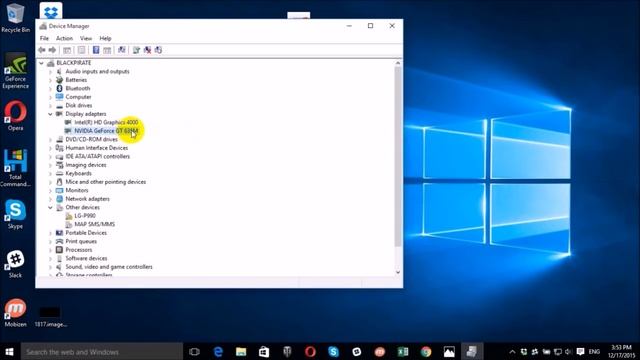Select Mice and other pointing devices
The height and width of the screenshot is (360, 640).
[x=106, y=182]
